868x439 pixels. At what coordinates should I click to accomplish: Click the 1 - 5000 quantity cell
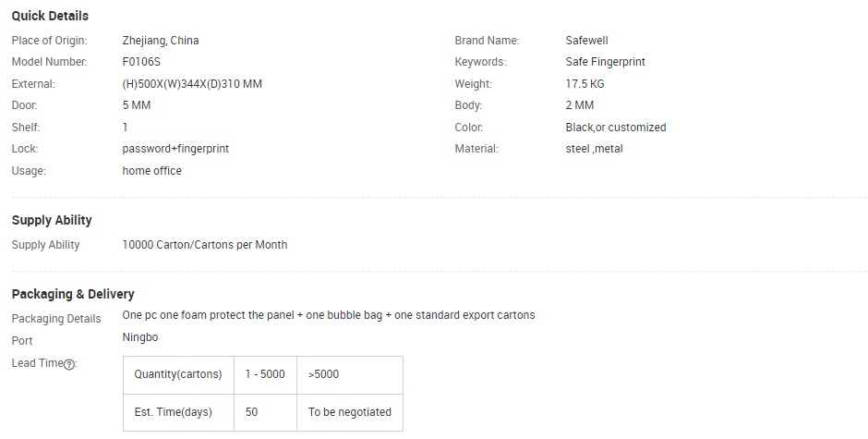265,374
